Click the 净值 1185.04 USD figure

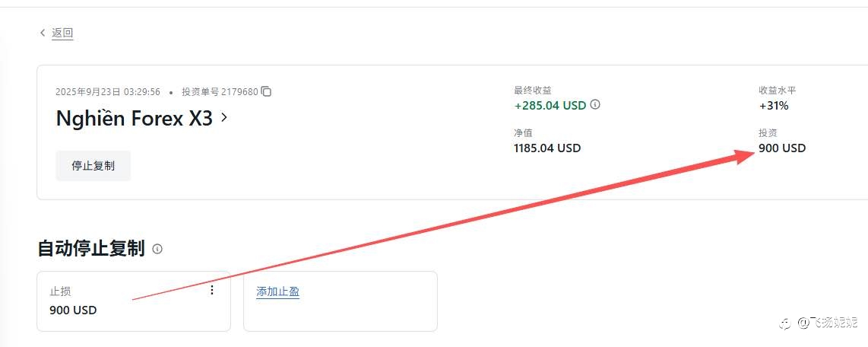point(546,148)
